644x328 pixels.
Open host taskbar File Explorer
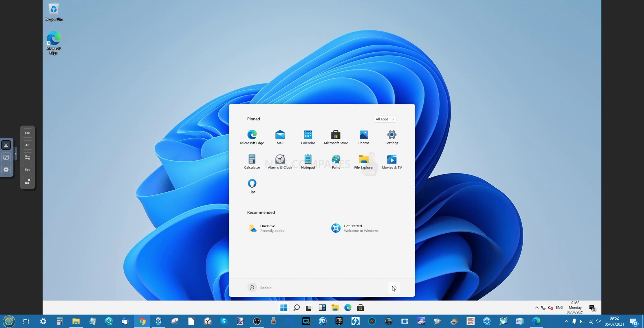pos(76,321)
